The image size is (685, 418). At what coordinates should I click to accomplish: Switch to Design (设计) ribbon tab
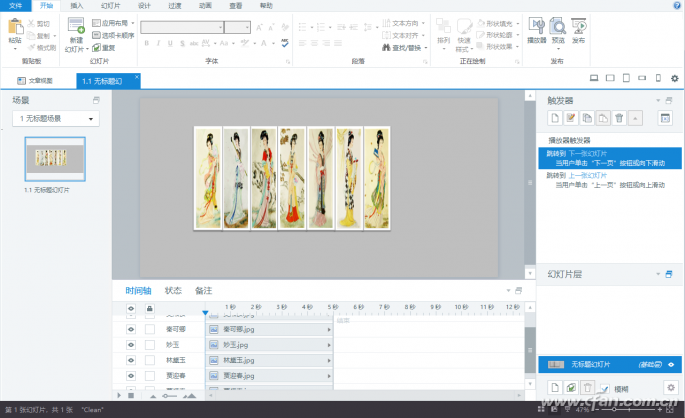click(144, 6)
